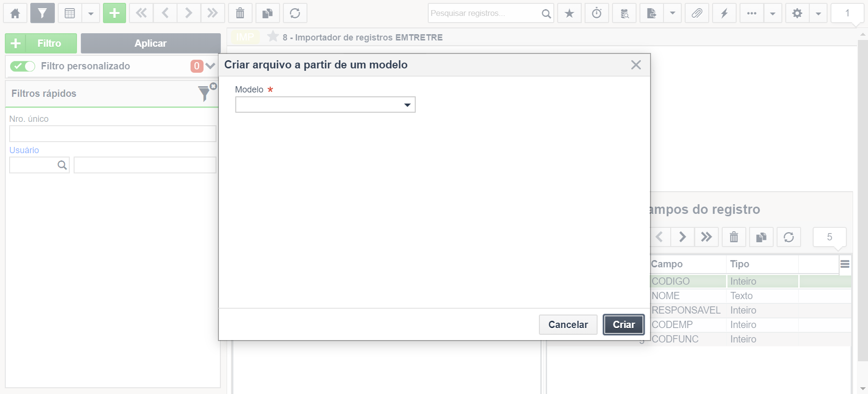Select the CODIGO row
The width and height of the screenshot is (868, 394).
coord(751,281)
